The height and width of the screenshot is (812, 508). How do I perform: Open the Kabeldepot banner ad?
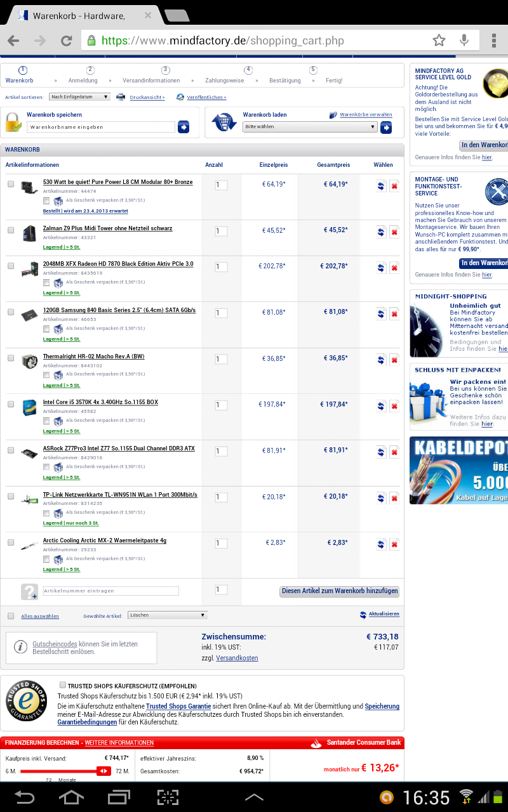pos(458,471)
